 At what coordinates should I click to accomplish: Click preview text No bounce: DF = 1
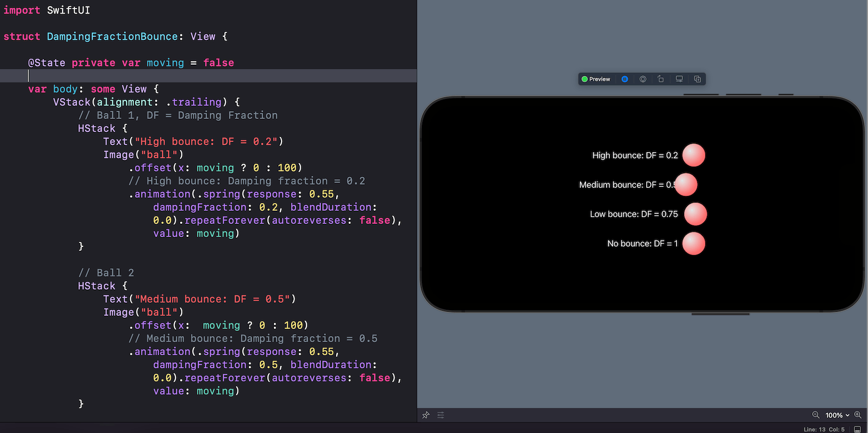[x=643, y=244]
